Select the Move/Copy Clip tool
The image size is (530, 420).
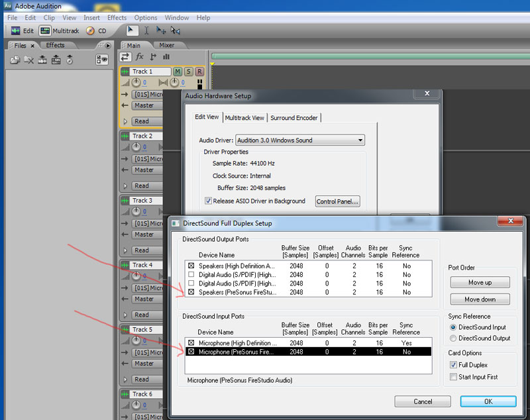(161, 30)
